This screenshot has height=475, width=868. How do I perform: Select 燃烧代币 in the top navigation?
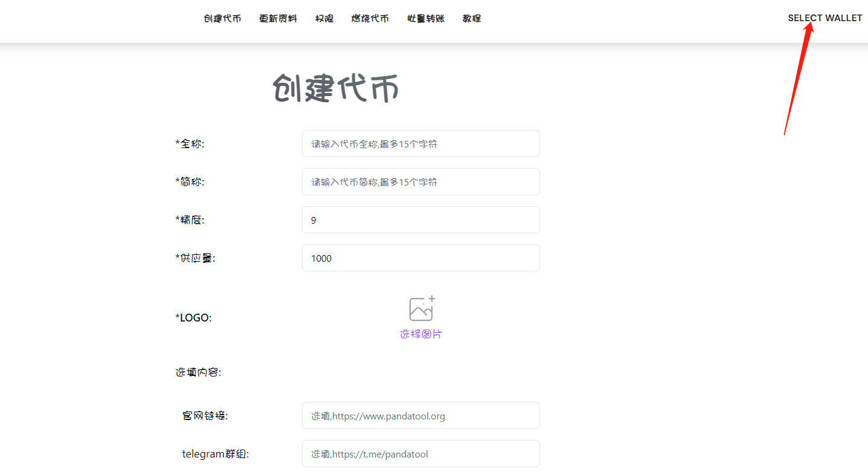click(x=370, y=19)
